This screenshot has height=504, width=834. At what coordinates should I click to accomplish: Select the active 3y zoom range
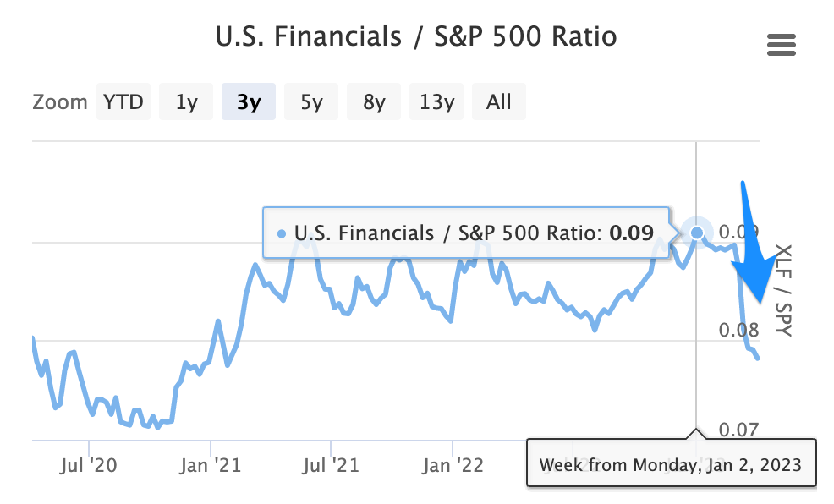click(249, 101)
